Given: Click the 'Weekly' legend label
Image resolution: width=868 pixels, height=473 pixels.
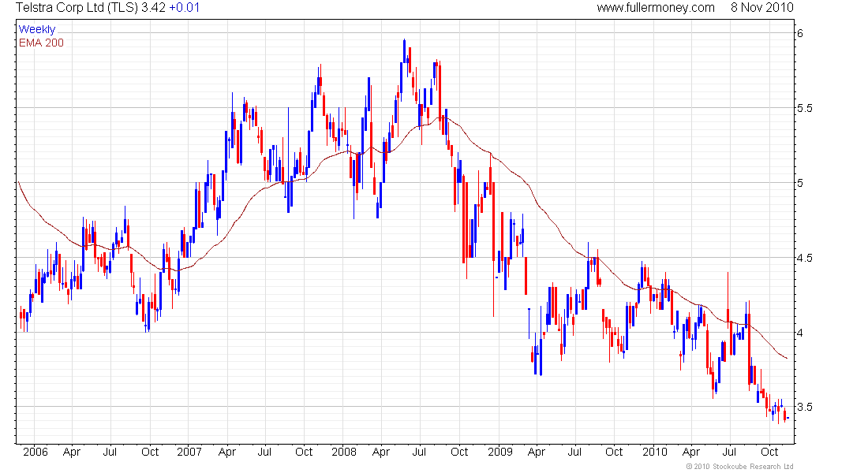Looking at the screenshot, I should click(x=37, y=29).
